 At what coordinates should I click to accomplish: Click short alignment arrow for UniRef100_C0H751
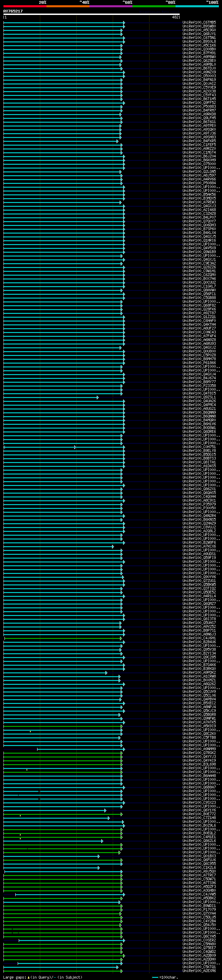[x=40, y=447]
